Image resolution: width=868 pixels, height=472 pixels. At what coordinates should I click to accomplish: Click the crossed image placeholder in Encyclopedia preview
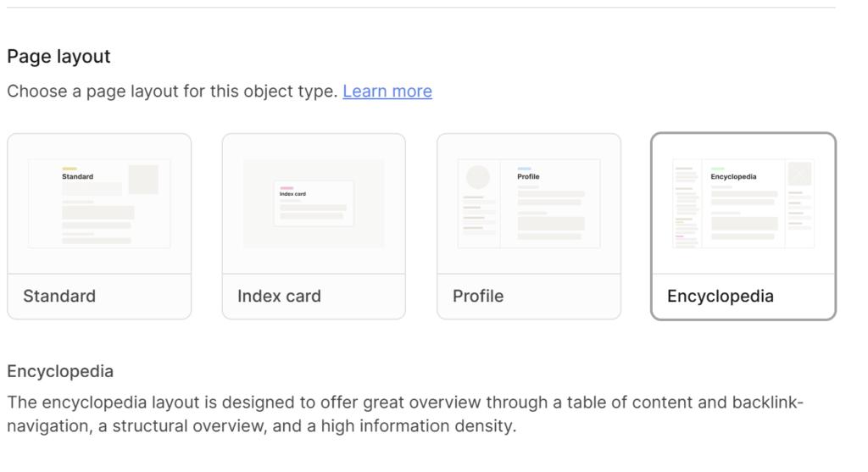click(x=799, y=175)
